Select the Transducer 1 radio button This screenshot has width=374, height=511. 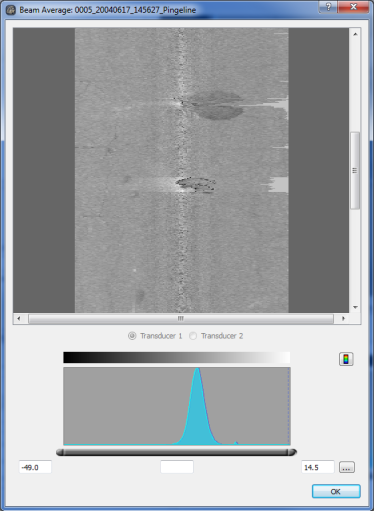[x=132, y=336]
